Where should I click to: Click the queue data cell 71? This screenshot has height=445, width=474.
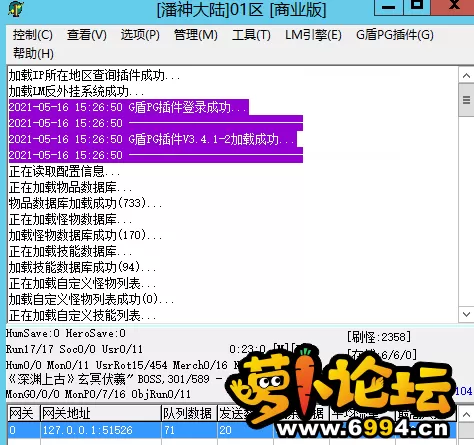(x=189, y=430)
